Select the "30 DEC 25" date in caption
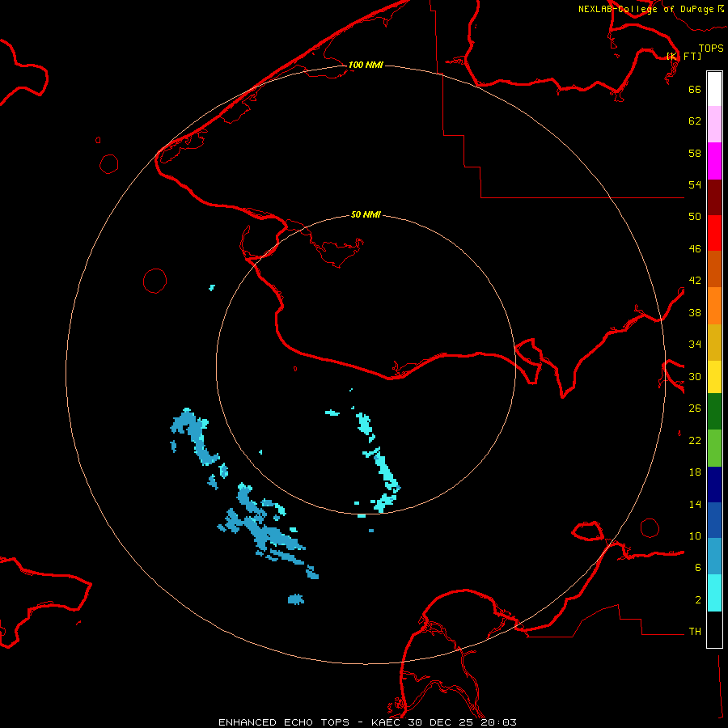 [441, 722]
